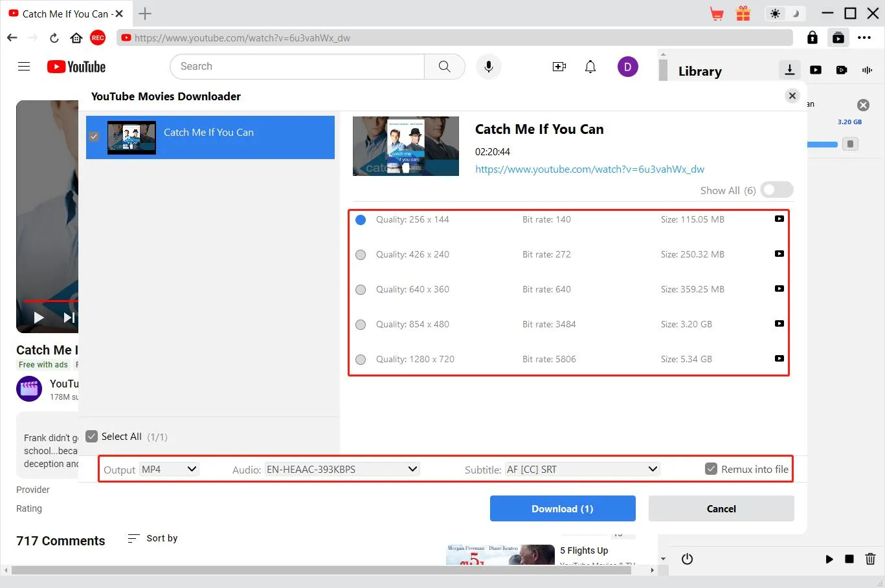Click the power icon in Library panel
The width and height of the screenshot is (885, 588).
pyautogui.click(x=688, y=559)
